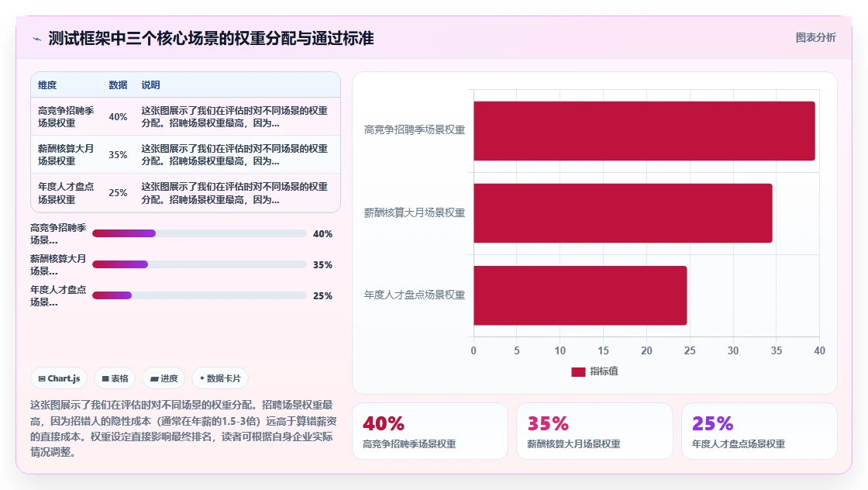Click the 说明 table column header
Screen dimensions: 868x490
150,85
